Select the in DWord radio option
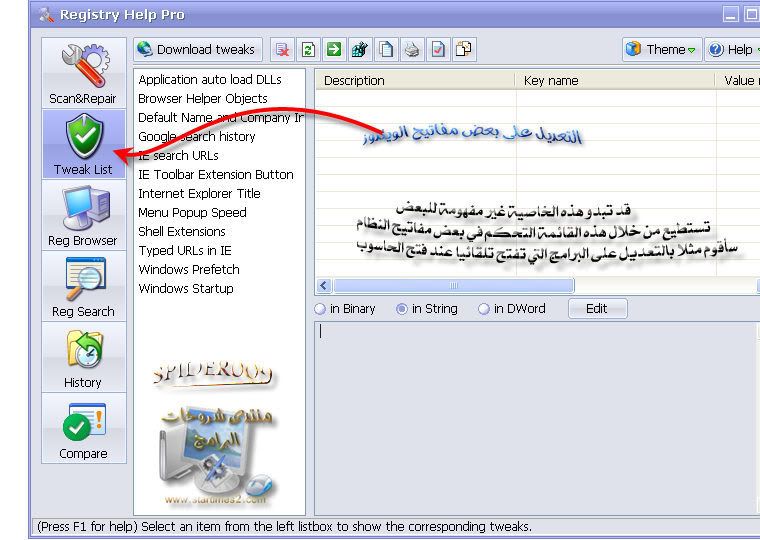The image size is (760, 540). point(512,309)
